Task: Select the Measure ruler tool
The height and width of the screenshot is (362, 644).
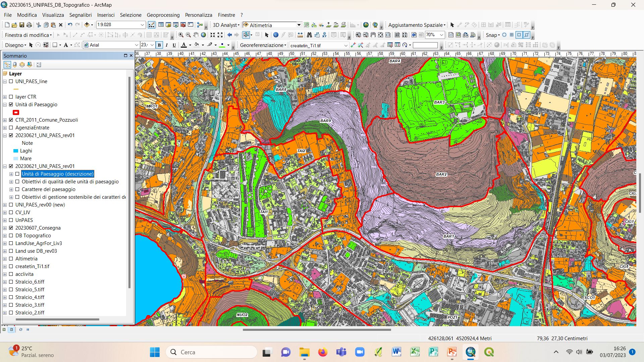Action: click(300, 35)
